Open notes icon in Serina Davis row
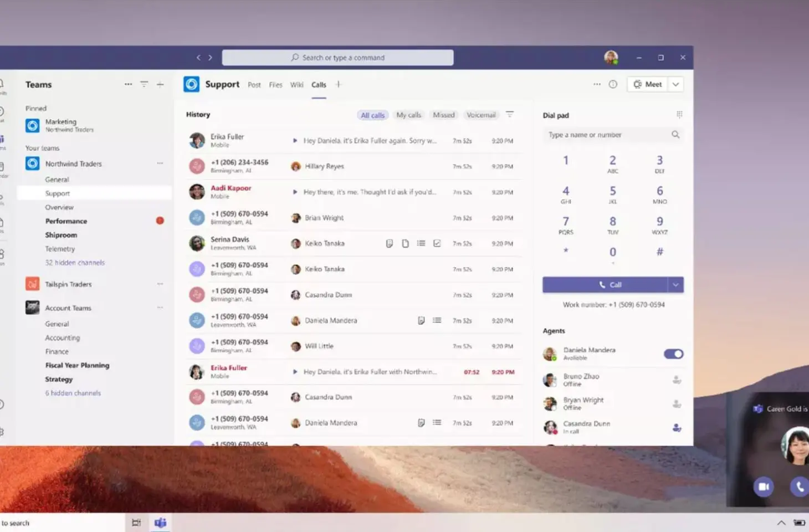This screenshot has width=809, height=532. coord(390,243)
